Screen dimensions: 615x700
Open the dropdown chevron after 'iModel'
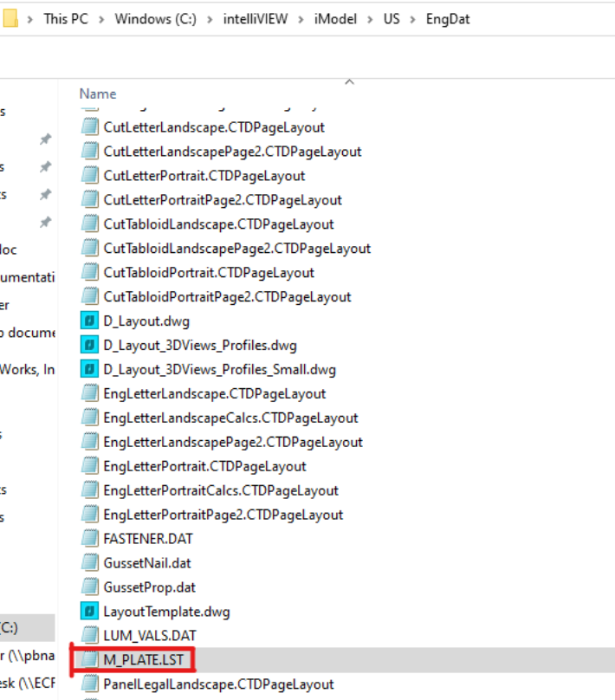pos(368,18)
